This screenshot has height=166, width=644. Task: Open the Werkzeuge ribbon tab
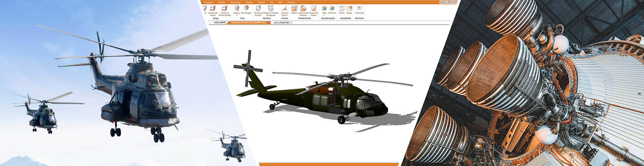click(x=235, y=2)
